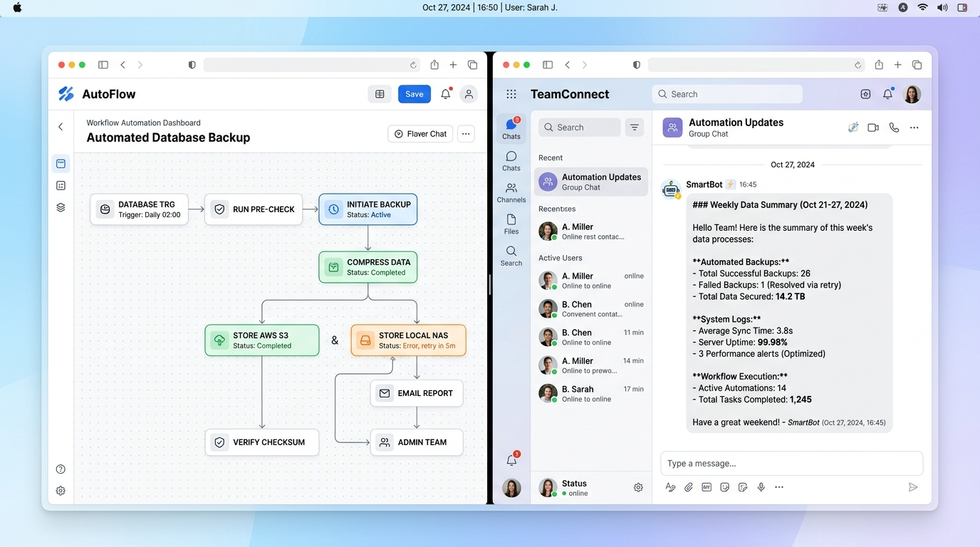
Task: Attach a file with the paperclip icon
Action: [x=689, y=487]
